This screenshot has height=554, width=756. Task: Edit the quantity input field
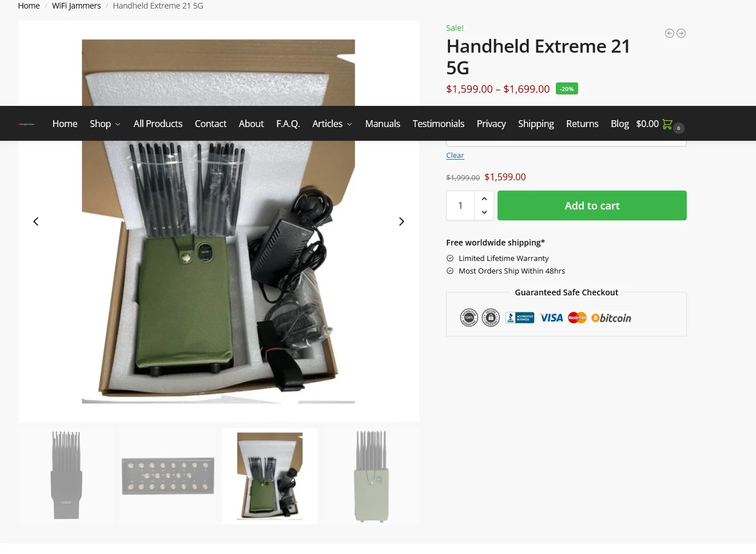tap(460, 205)
